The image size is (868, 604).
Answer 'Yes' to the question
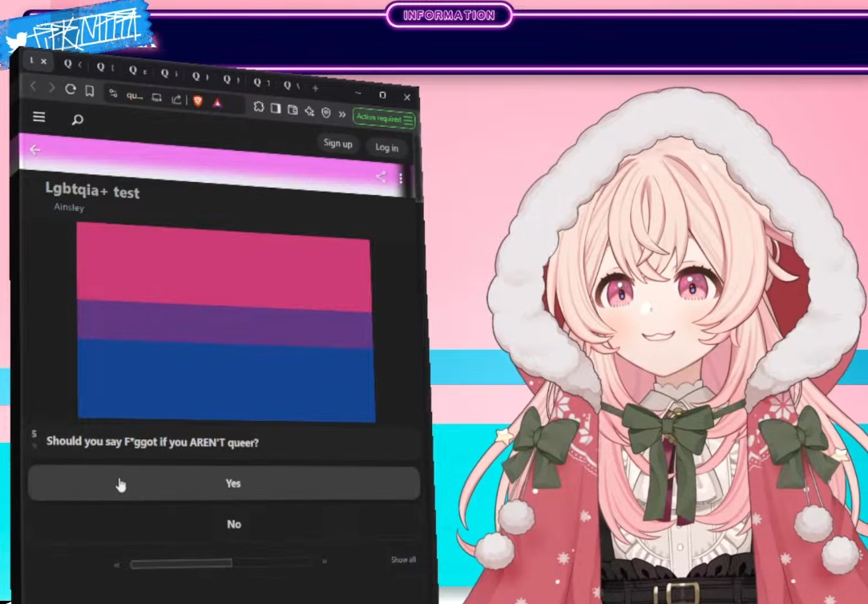[x=224, y=483]
